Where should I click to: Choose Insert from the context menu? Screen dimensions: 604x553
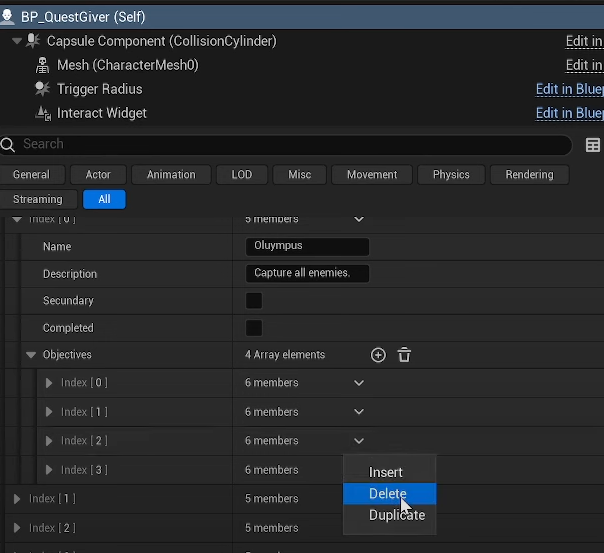click(x=386, y=472)
